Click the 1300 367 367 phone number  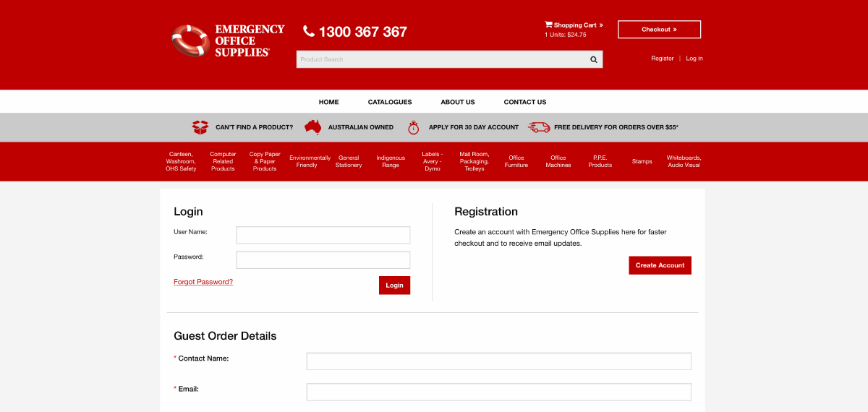click(x=363, y=32)
